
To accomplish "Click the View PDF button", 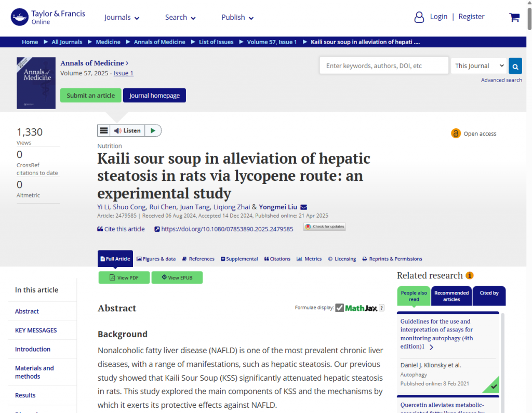I will point(124,278).
